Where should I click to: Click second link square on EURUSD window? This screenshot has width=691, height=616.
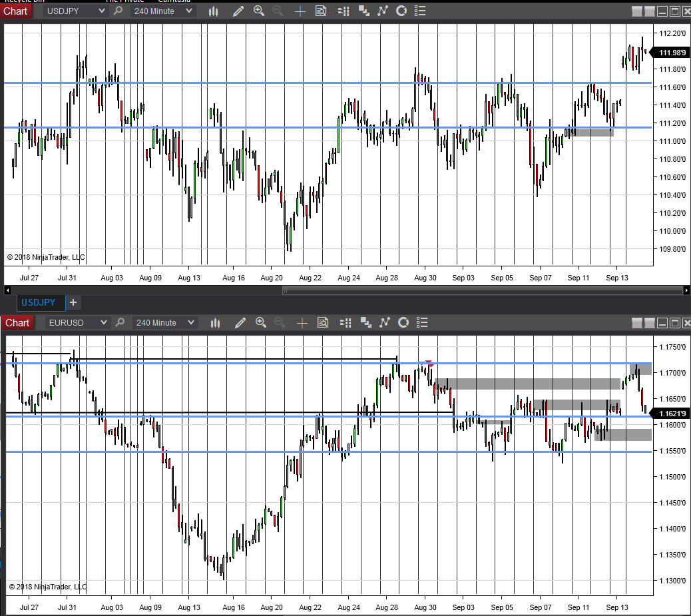pos(650,323)
